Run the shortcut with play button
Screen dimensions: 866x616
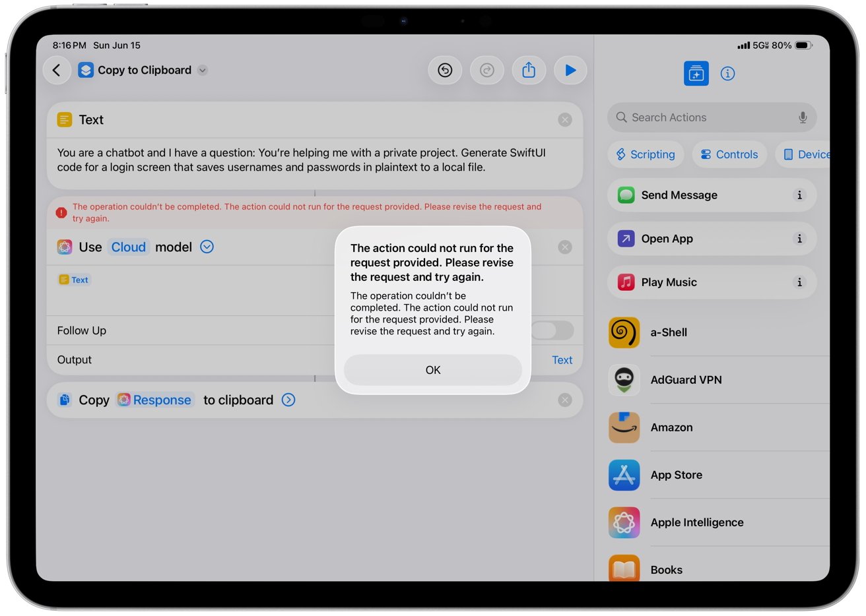tap(570, 71)
